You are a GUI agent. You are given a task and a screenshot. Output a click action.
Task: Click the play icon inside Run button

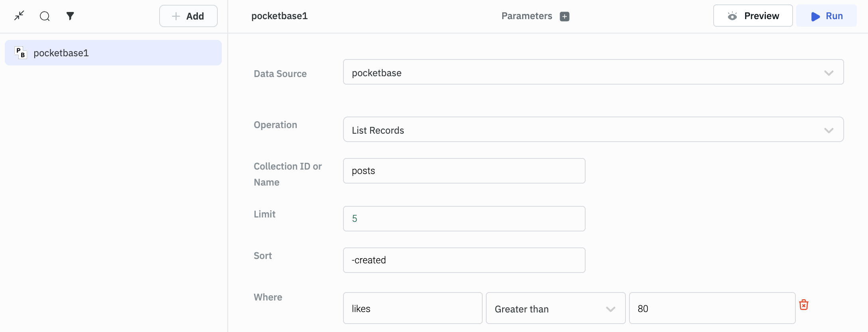[815, 16]
